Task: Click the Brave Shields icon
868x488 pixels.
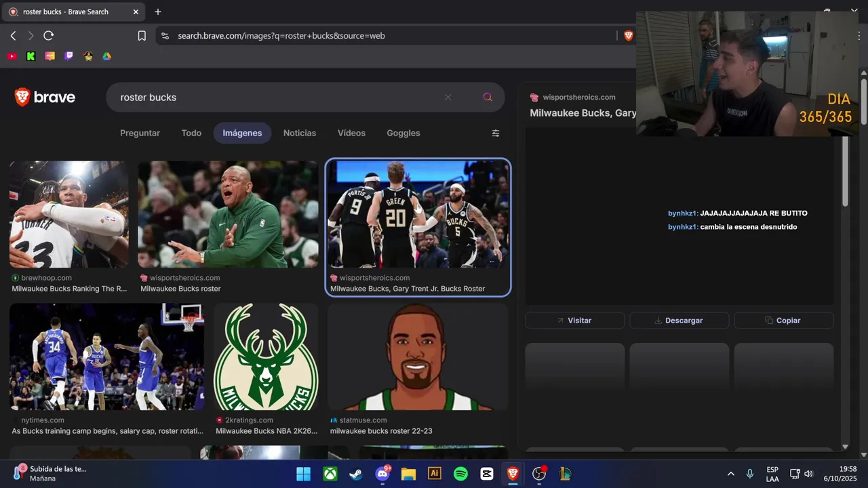Action: pos(628,36)
